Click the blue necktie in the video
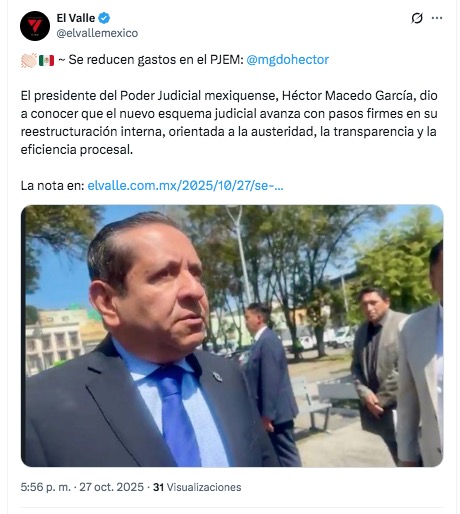Screen dimensions: 460x514 point(180,417)
